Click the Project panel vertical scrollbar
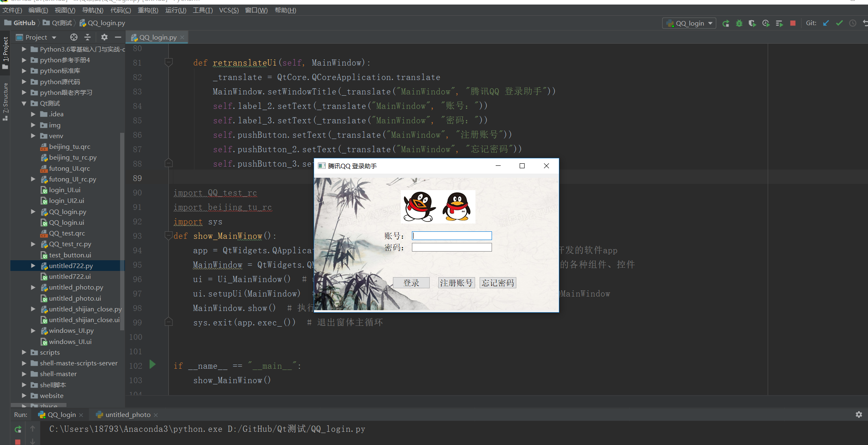This screenshot has width=868, height=445. point(122,231)
